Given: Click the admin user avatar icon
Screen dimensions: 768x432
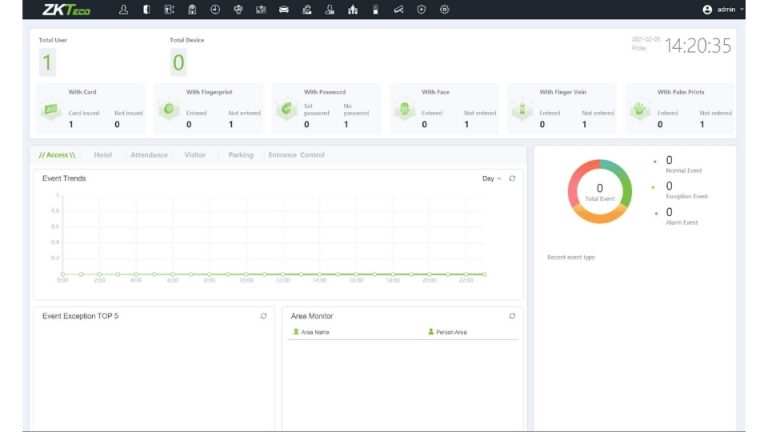Looking at the screenshot, I should pos(707,9).
